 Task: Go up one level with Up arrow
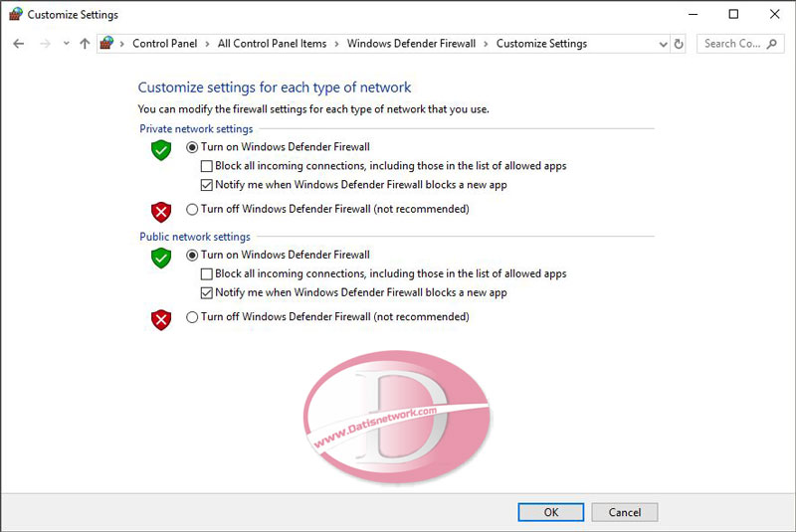(85, 44)
